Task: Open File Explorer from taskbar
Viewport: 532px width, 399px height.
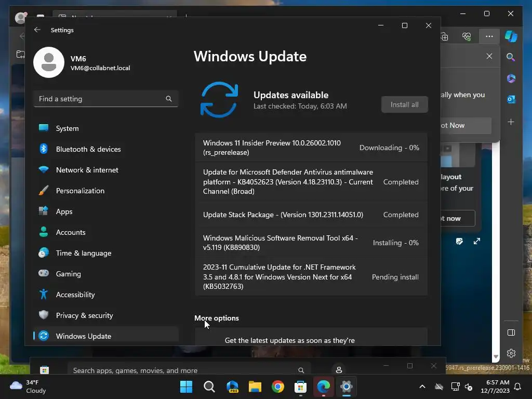Action: point(255,387)
